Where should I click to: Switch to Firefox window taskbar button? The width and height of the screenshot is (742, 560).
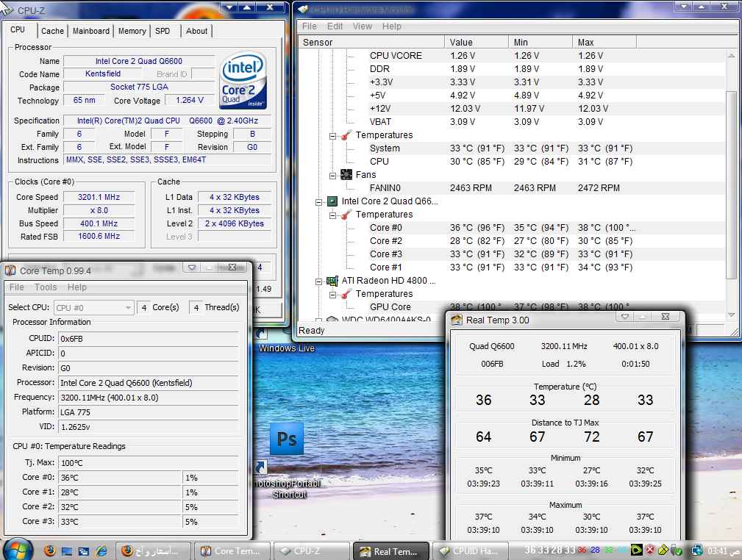[152, 551]
